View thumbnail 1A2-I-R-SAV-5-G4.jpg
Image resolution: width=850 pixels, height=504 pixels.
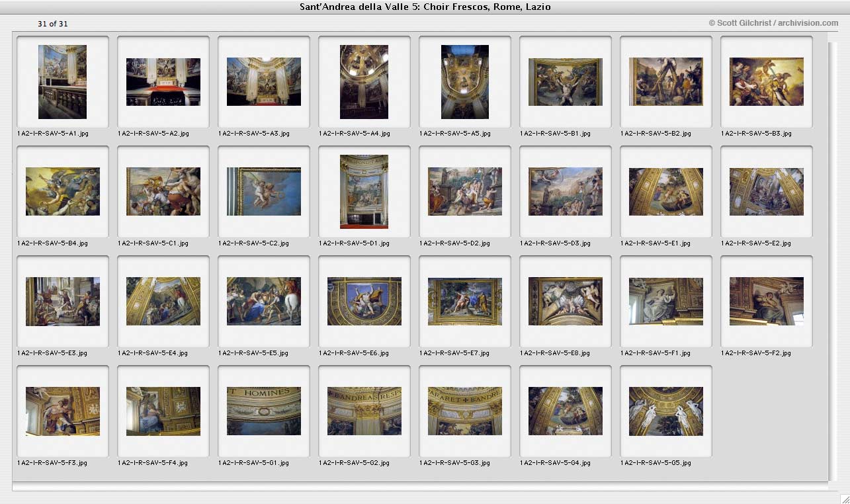(566, 411)
